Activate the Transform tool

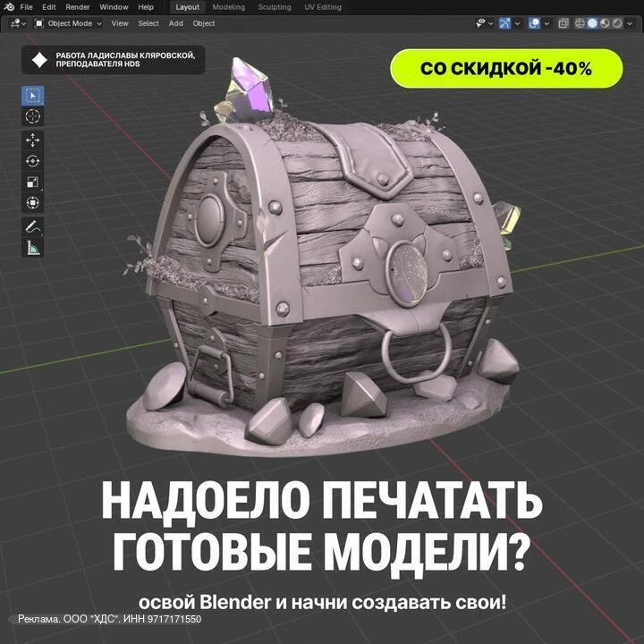32,203
